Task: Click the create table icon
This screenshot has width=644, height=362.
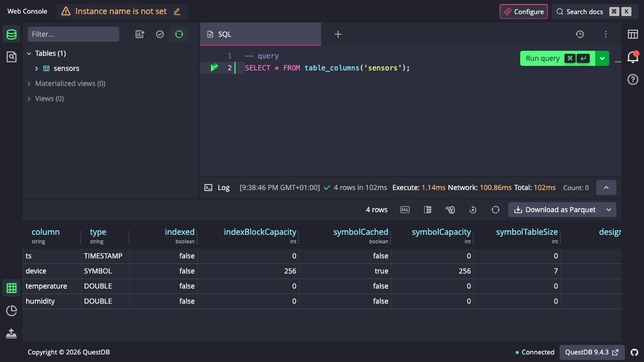Action: tap(140, 34)
